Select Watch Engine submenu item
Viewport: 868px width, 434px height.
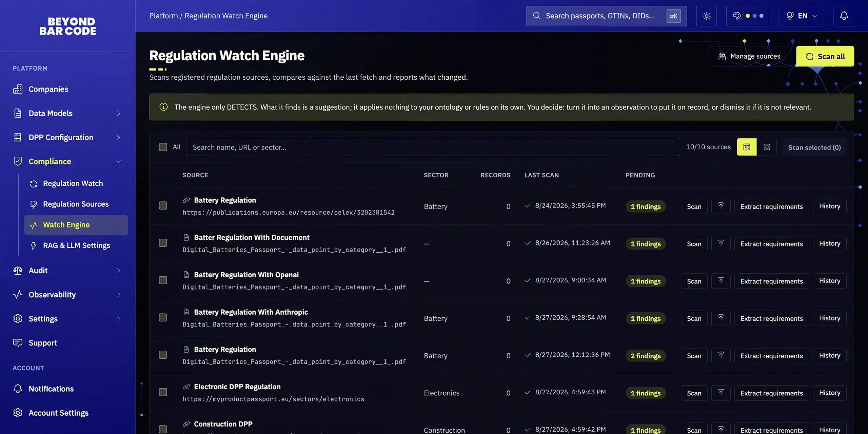pos(76,225)
